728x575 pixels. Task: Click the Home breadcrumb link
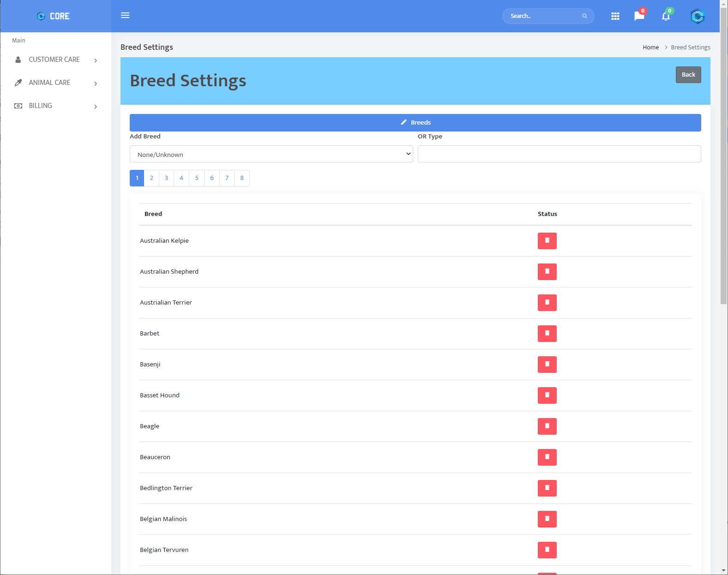pos(651,48)
